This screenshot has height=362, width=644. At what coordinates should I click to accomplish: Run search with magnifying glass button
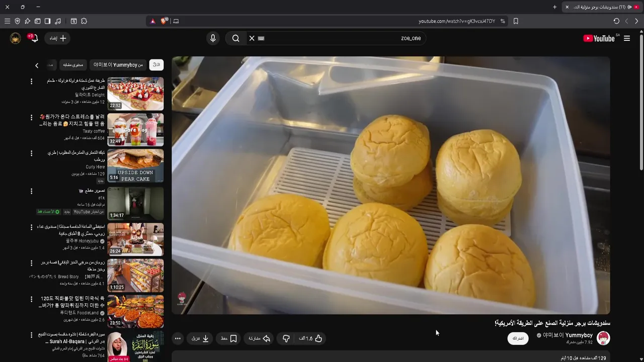coord(235,38)
